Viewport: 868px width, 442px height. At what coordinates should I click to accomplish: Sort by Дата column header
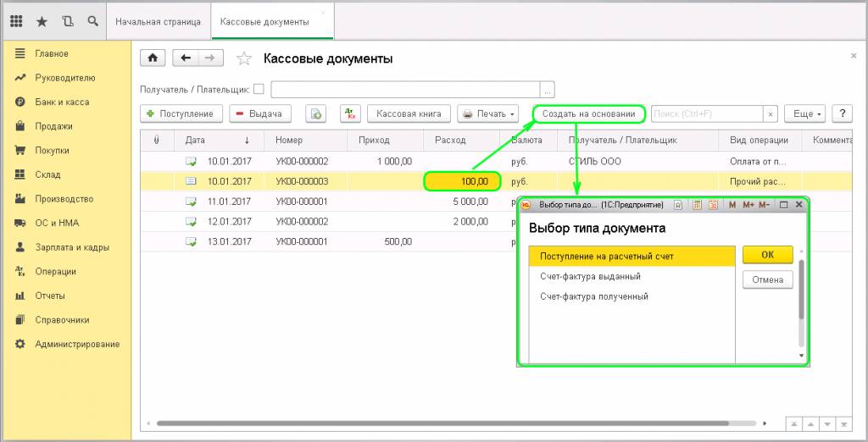[x=220, y=141]
